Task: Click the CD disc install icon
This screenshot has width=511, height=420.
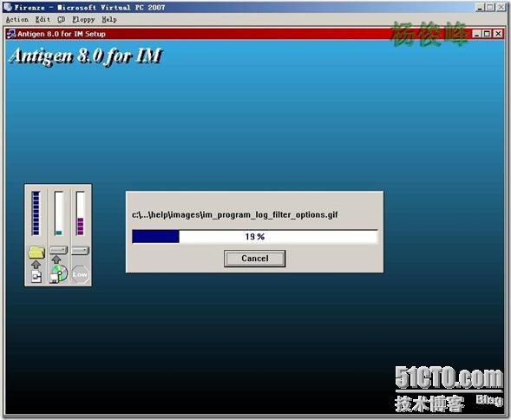Action: click(x=59, y=273)
